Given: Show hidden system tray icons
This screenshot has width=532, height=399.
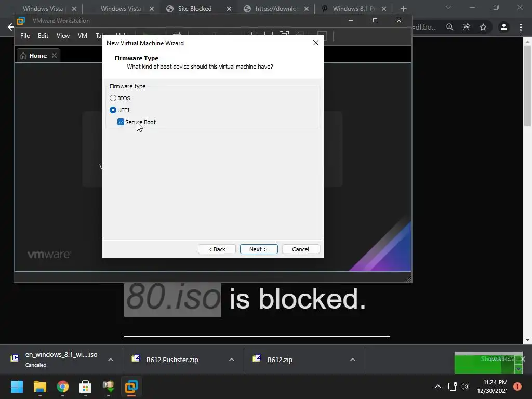Looking at the screenshot, I should pos(438,387).
